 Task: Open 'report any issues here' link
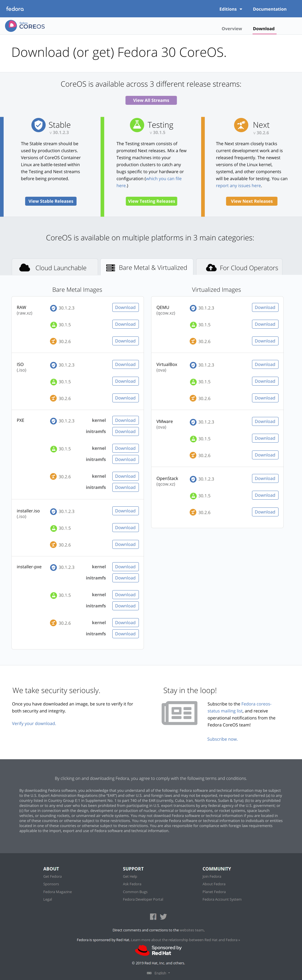coord(238,186)
